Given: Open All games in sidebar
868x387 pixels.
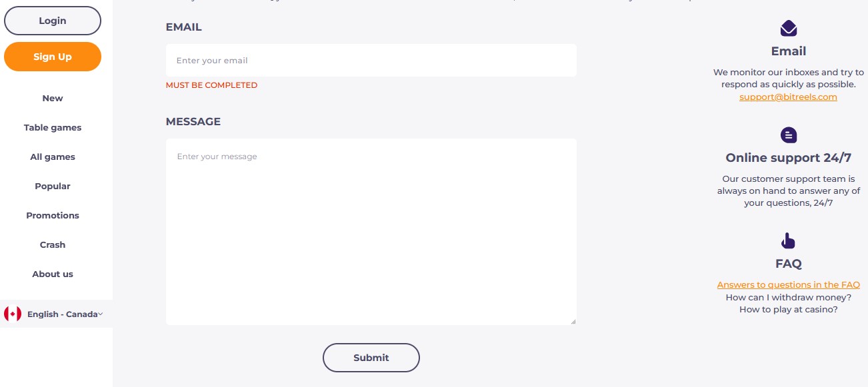Looking at the screenshot, I should 53,157.
